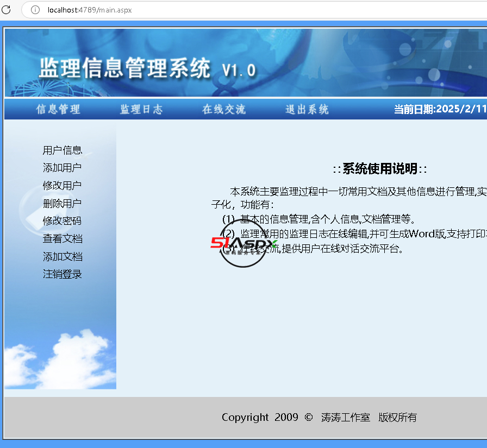View site information icon in address bar
487x448 pixels.
click(x=35, y=10)
